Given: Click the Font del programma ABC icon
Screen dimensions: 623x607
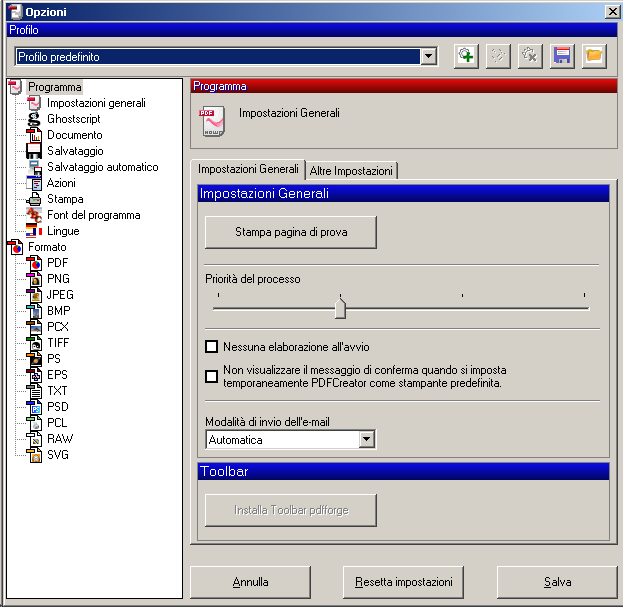Looking at the screenshot, I should (x=34, y=215).
